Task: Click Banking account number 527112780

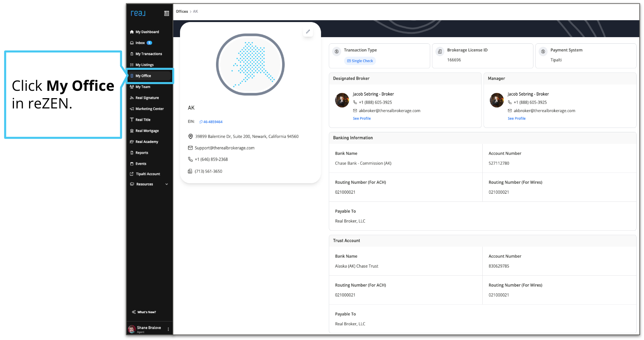Action: (x=499, y=164)
